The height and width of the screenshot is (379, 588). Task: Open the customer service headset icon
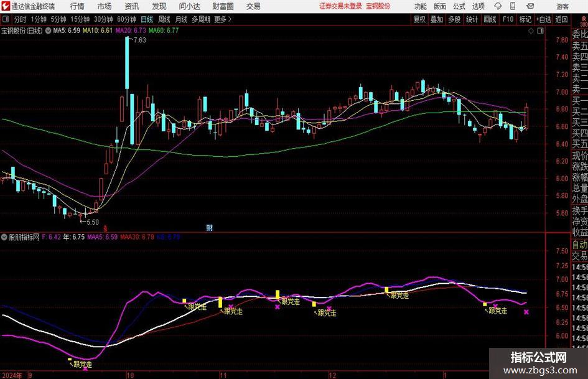pos(498,6)
